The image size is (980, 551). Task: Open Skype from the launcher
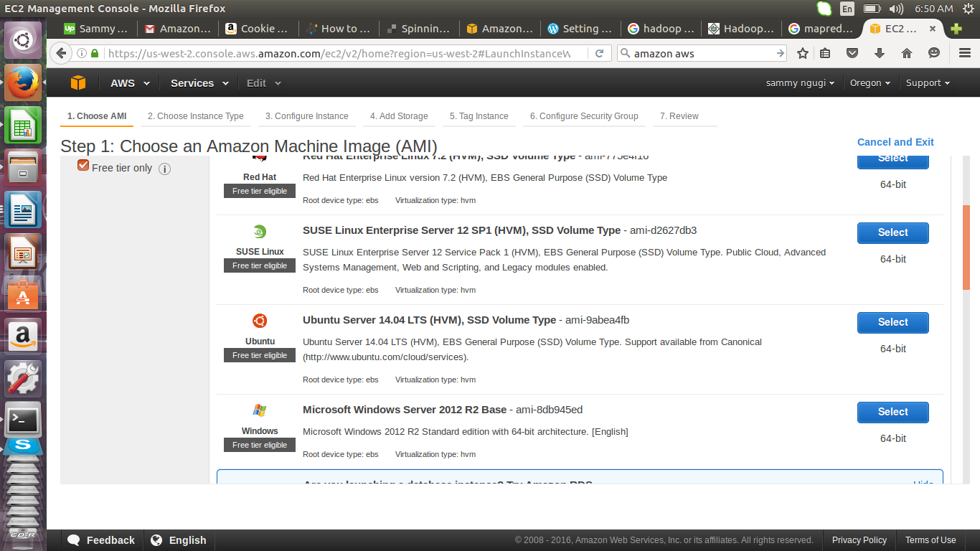23,447
